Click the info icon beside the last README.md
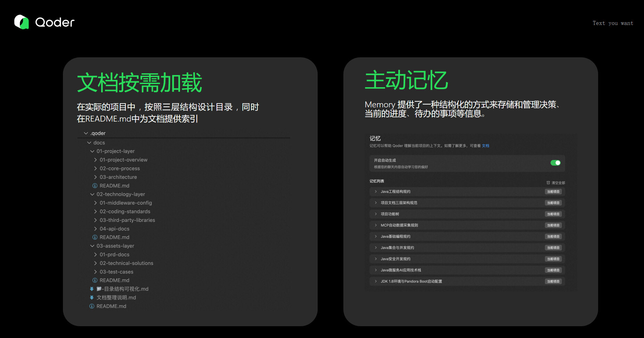 tap(92, 306)
